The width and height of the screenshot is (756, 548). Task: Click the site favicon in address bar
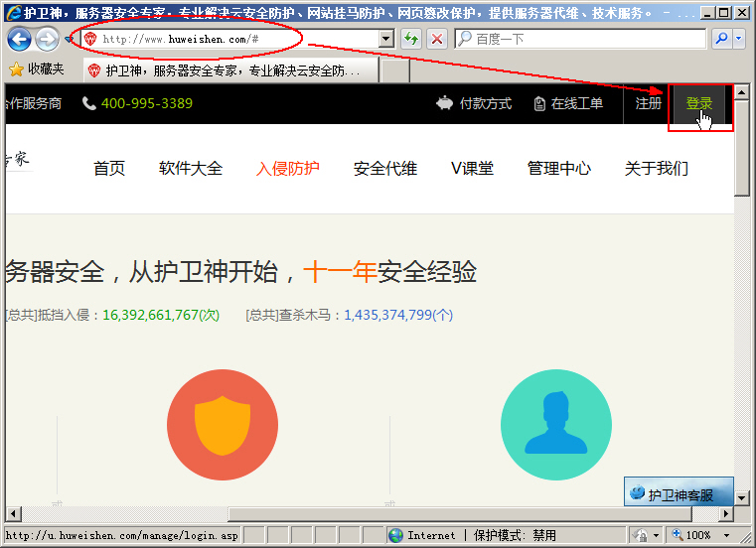(x=90, y=39)
